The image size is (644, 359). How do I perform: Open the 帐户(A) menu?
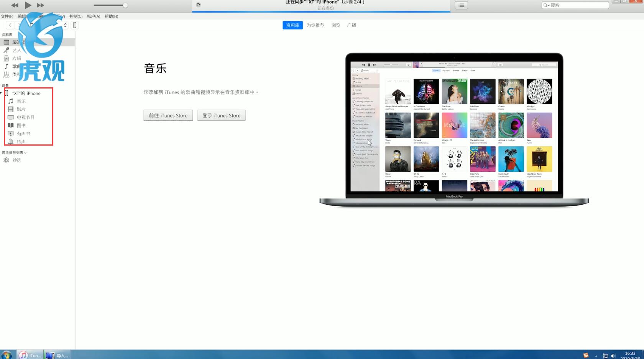(x=94, y=16)
